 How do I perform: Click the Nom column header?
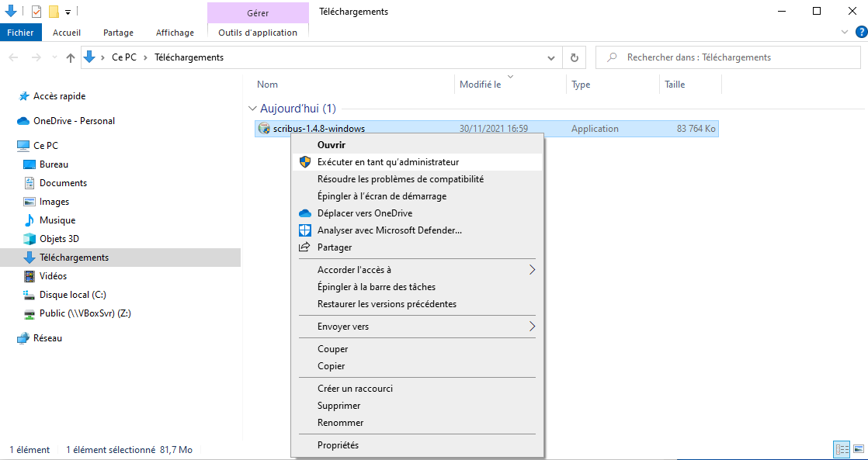267,85
